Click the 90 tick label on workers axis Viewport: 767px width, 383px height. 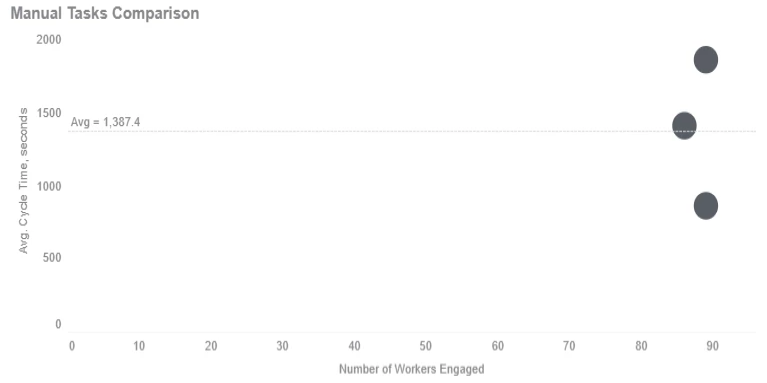712,346
